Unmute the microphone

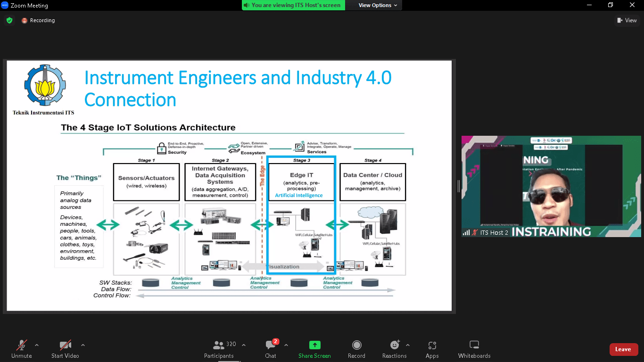22,349
